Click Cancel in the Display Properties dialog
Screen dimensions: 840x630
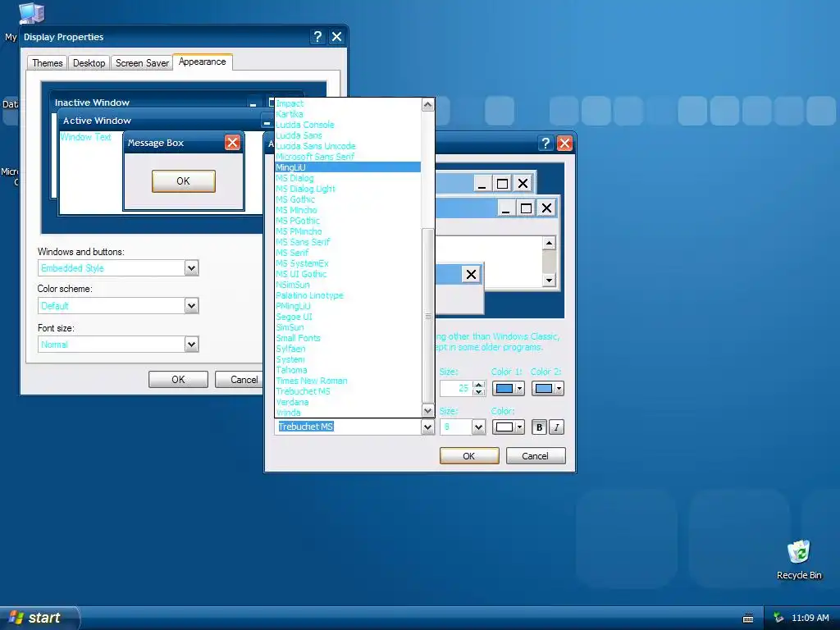pos(239,379)
